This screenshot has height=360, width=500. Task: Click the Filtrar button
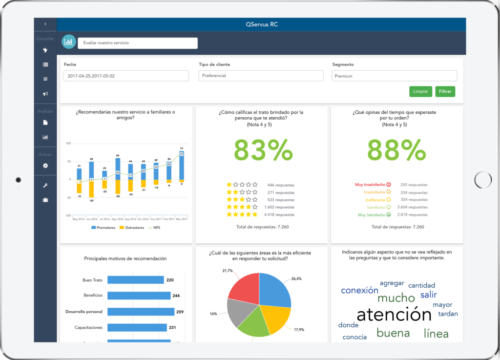click(445, 91)
